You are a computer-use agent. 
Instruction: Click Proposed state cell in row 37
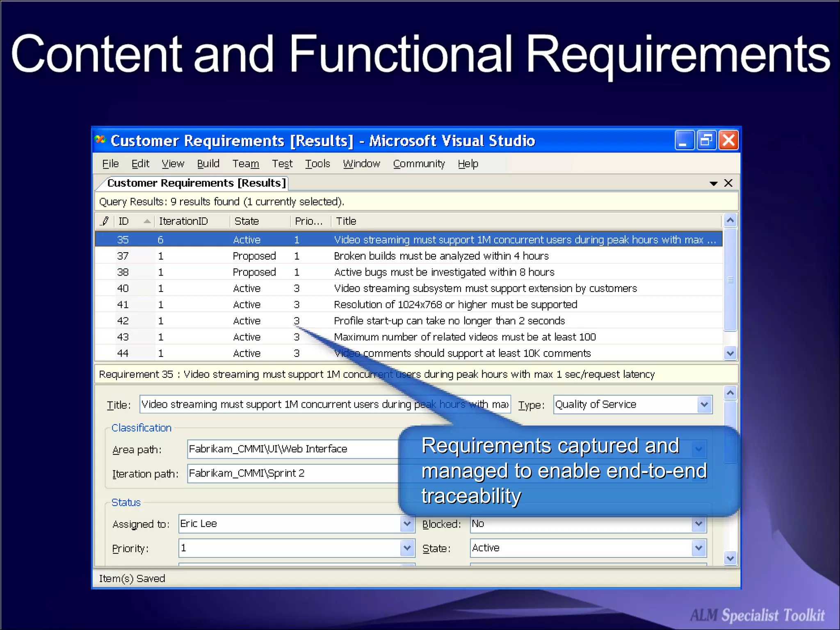(x=254, y=256)
